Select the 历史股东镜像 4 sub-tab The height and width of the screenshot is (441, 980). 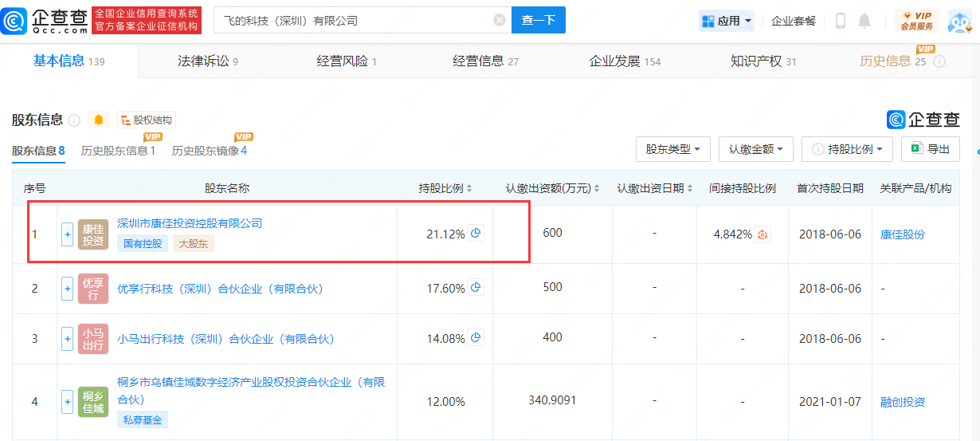click(210, 150)
